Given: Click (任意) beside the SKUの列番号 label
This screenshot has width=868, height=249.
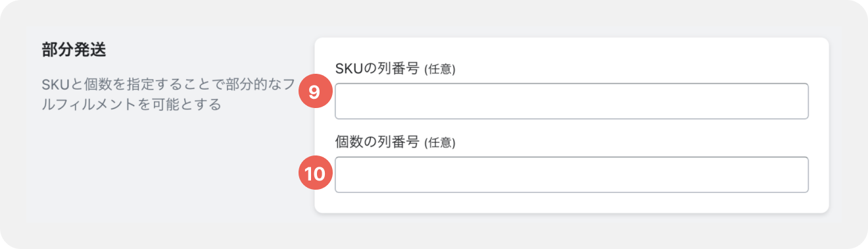Looking at the screenshot, I should pos(440,69).
